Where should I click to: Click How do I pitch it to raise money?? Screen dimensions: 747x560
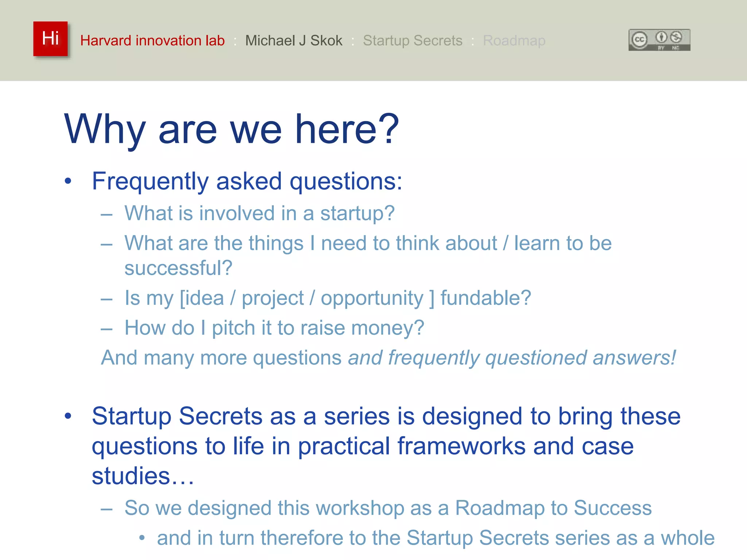274,328
